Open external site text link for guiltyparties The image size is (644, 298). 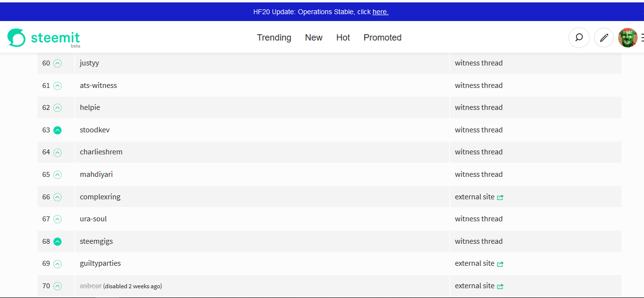point(475,263)
